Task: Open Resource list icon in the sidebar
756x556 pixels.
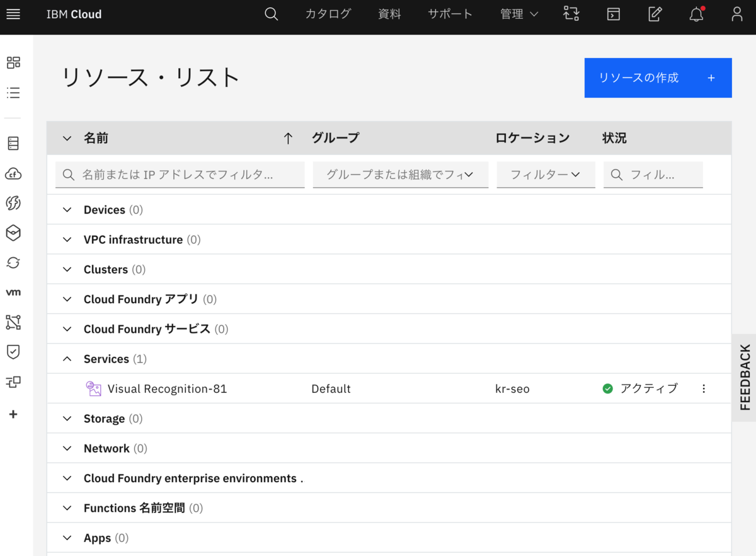Action: coord(13,93)
